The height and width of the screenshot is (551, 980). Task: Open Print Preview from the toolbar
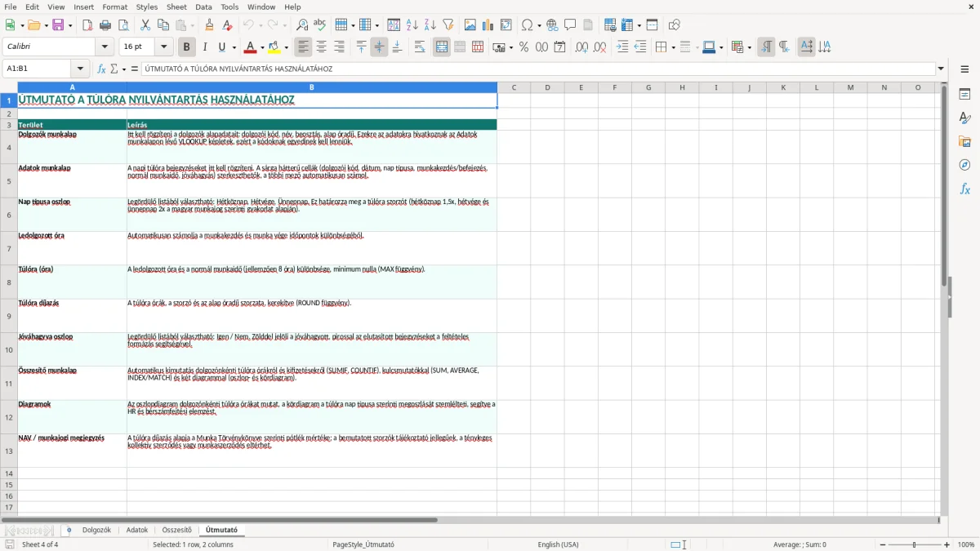pyautogui.click(x=123, y=25)
